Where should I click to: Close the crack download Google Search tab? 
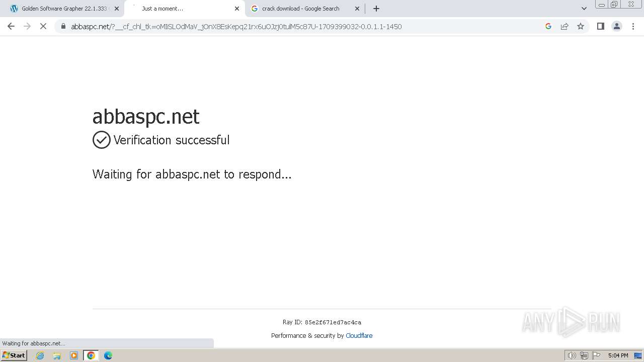pyautogui.click(x=357, y=9)
